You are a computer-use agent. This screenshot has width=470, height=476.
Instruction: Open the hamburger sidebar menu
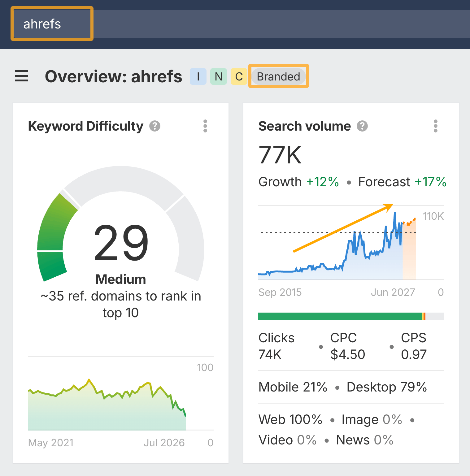click(21, 76)
